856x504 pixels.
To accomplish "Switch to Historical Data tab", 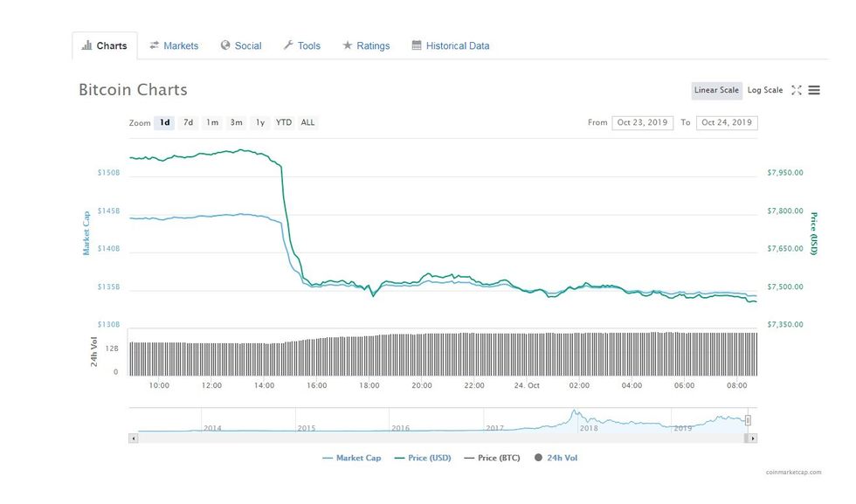I will coord(451,45).
